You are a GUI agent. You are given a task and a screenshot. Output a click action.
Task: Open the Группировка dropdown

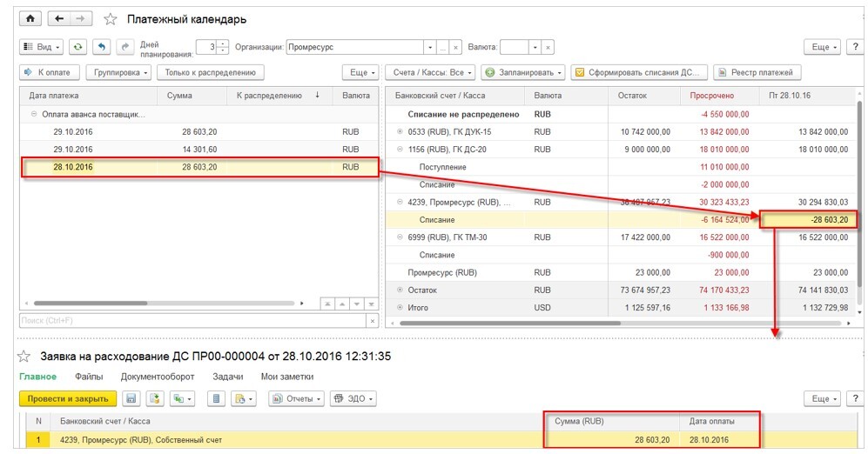tap(121, 72)
